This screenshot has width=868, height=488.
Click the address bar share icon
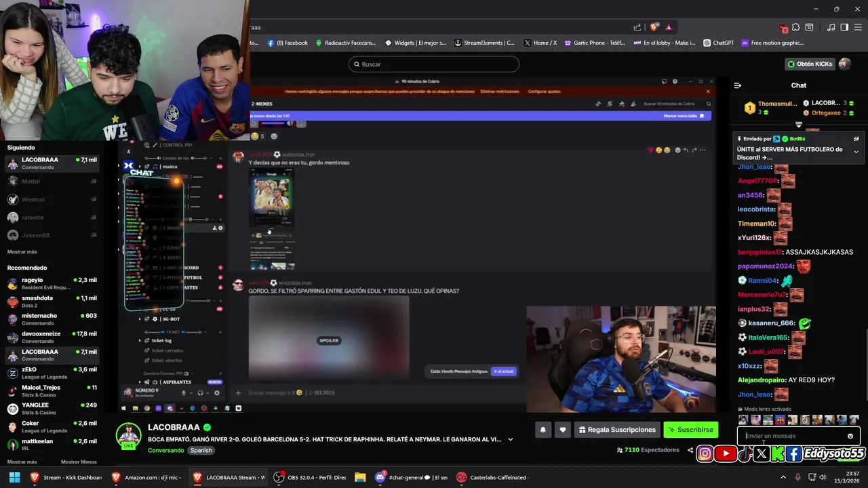[637, 27]
